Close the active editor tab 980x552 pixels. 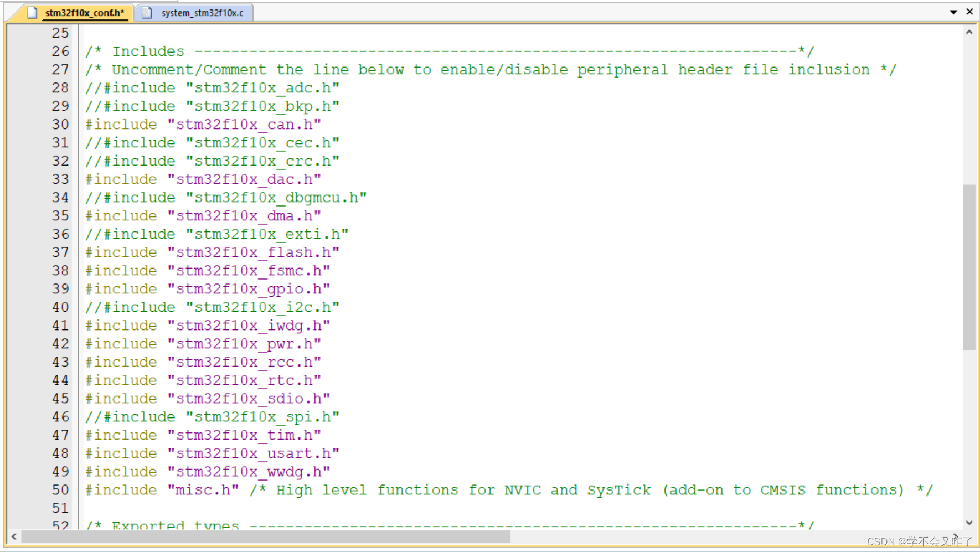tap(969, 12)
